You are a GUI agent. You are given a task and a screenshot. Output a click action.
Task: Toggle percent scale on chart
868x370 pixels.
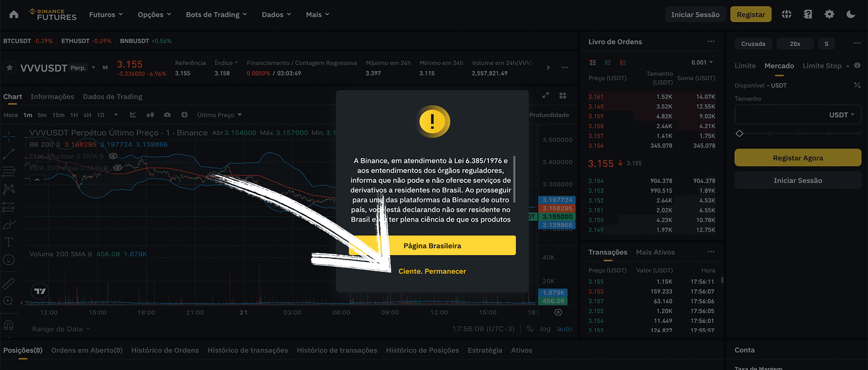[x=530, y=329]
